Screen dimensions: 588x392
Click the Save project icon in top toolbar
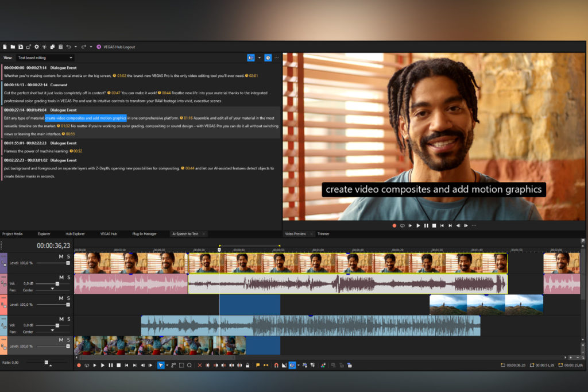click(x=21, y=47)
